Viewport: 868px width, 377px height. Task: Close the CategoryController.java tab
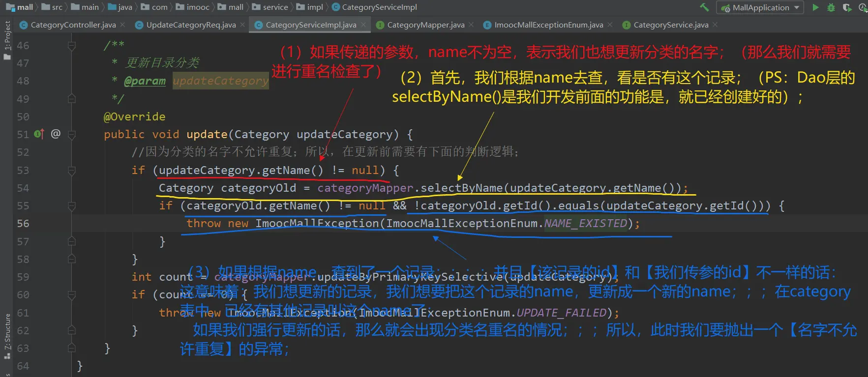click(x=122, y=25)
